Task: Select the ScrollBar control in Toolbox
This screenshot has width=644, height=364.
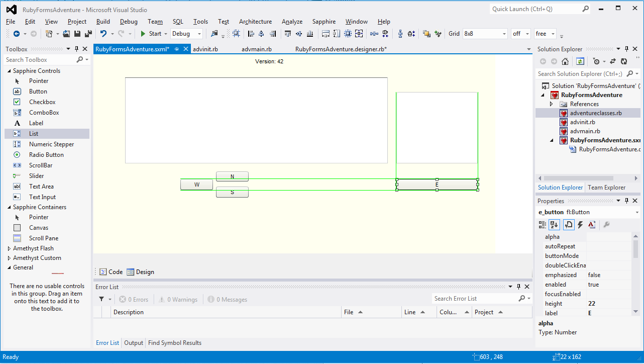Action: (x=47, y=165)
